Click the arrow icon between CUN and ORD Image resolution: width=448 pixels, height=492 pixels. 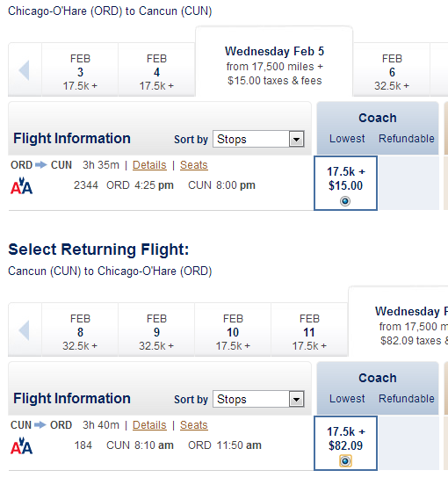coord(40,425)
